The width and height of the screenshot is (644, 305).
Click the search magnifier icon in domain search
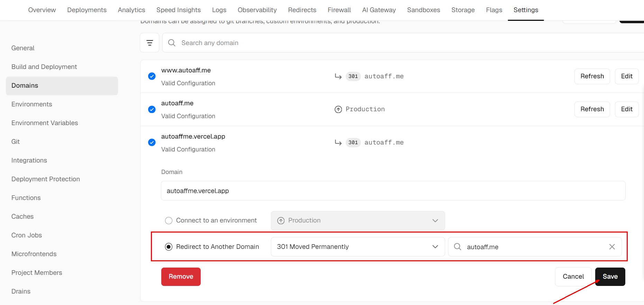[172, 43]
